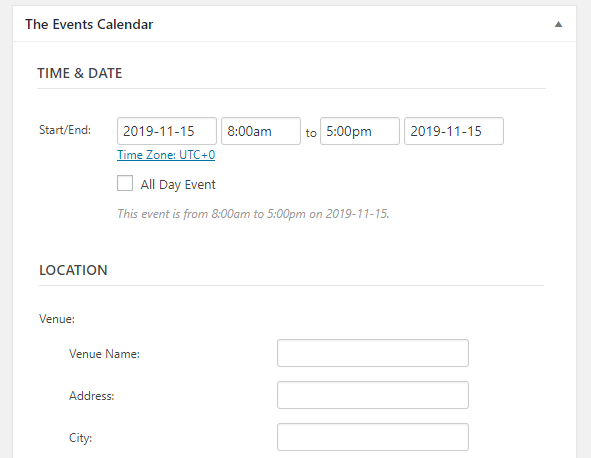
Task: Click the Venue Name label
Action: [104, 354]
